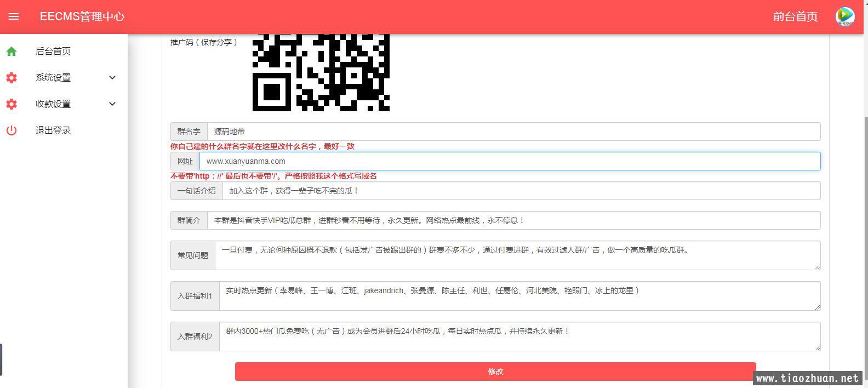Open the 系统设置 menu item
The width and height of the screenshot is (868, 388).
(53, 78)
